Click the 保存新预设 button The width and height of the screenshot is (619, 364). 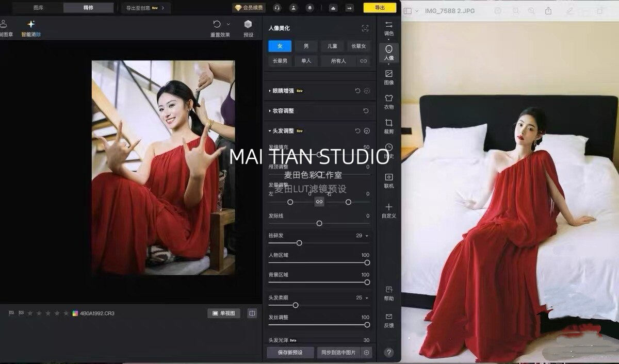(x=290, y=353)
